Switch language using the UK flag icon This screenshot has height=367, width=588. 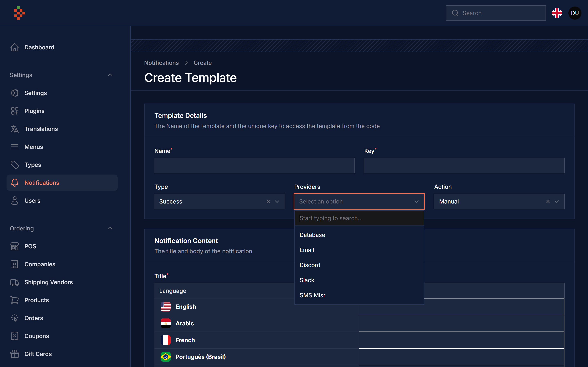pyautogui.click(x=557, y=13)
